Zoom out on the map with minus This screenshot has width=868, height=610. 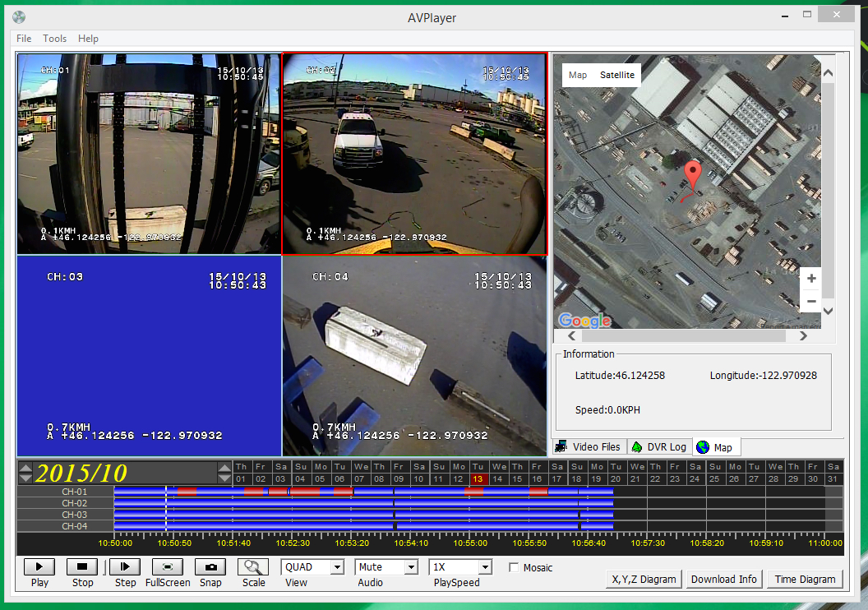811,301
